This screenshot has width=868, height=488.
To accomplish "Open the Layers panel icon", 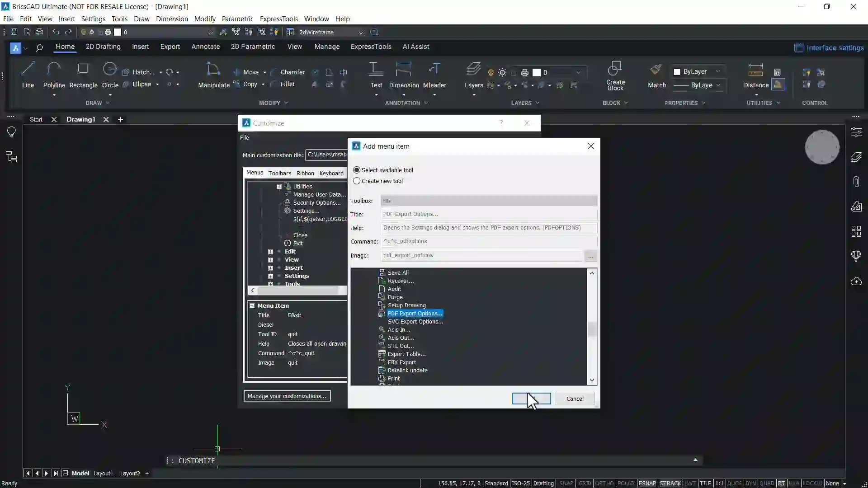I will tap(474, 75).
